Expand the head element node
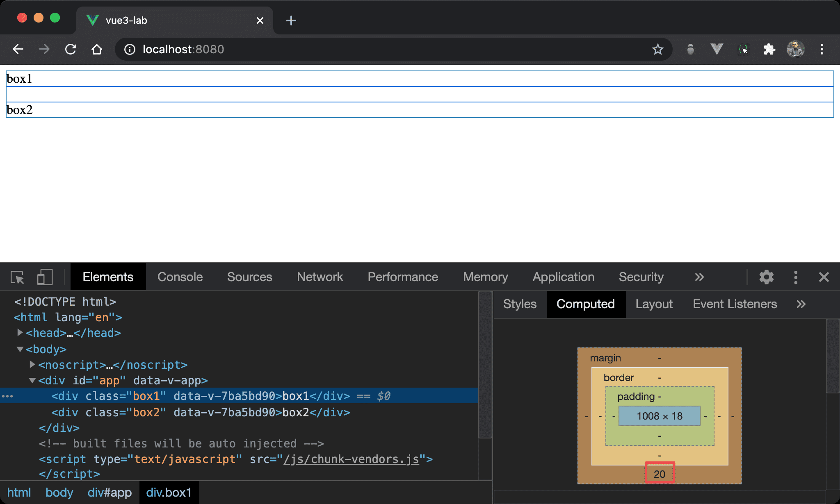840x504 pixels. pyautogui.click(x=20, y=333)
